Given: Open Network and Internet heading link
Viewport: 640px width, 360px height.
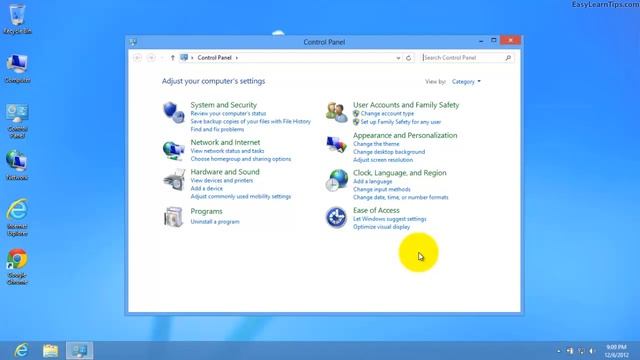Looking at the screenshot, I should pyautogui.click(x=225, y=142).
